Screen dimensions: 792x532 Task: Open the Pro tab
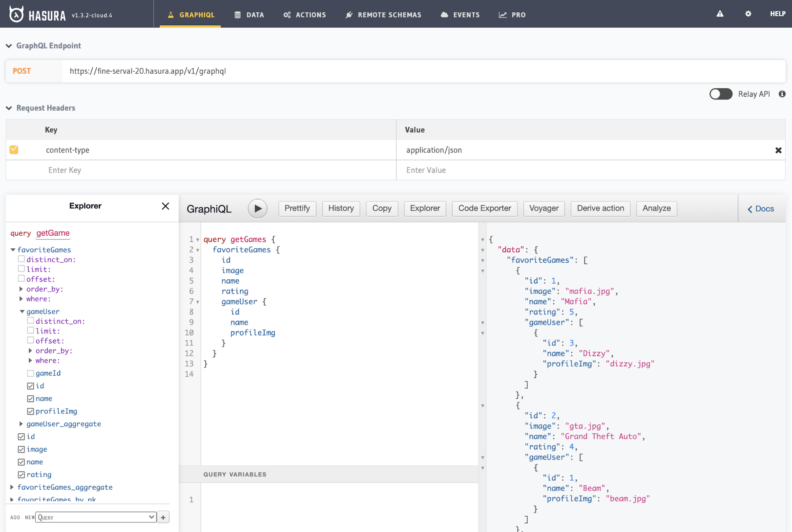512,15
